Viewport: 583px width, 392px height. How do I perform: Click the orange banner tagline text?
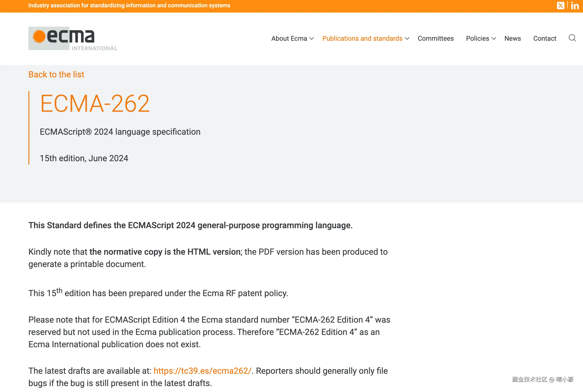point(129,5)
